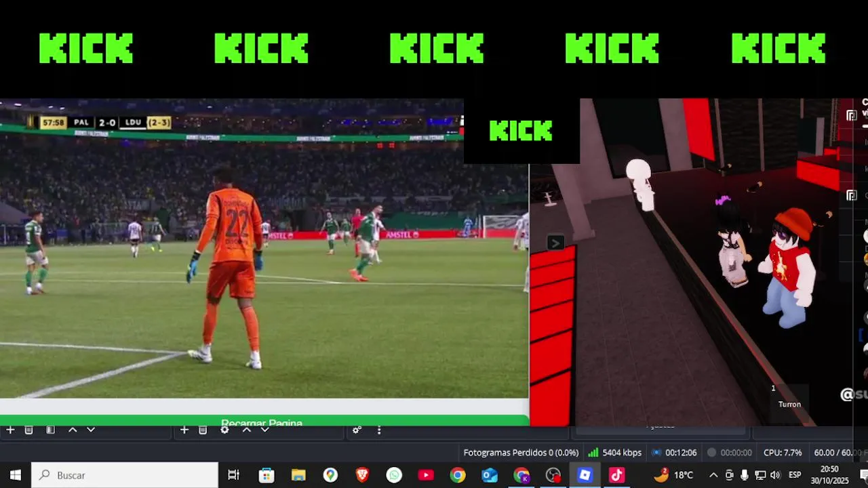
Task: Open YouTube app from the taskbar
Action: tap(426, 475)
